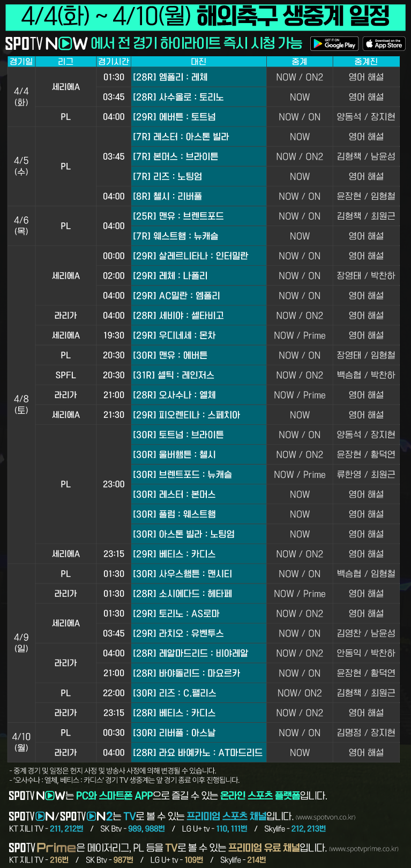This screenshot has height=868, width=411.
Task: Select the 중계진 column header
Action: coord(366,62)
